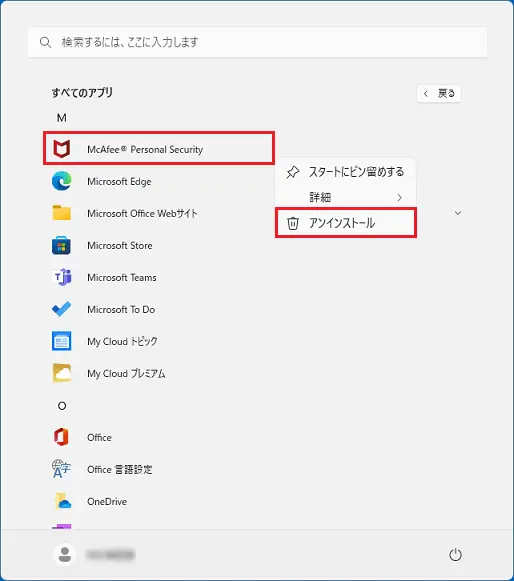Jump to letter index via M header
This screenshot has width=514, height=581.
(62, 118)
